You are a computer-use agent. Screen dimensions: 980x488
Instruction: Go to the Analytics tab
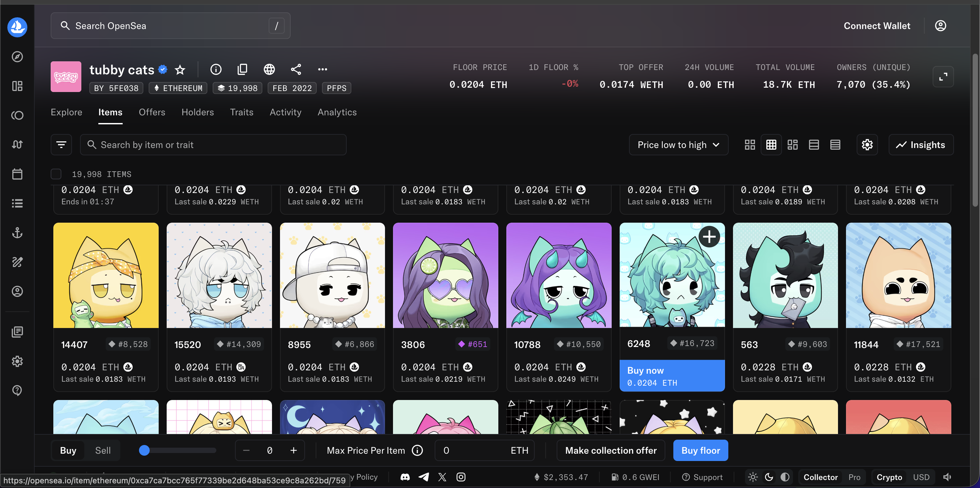click(337, 112)
